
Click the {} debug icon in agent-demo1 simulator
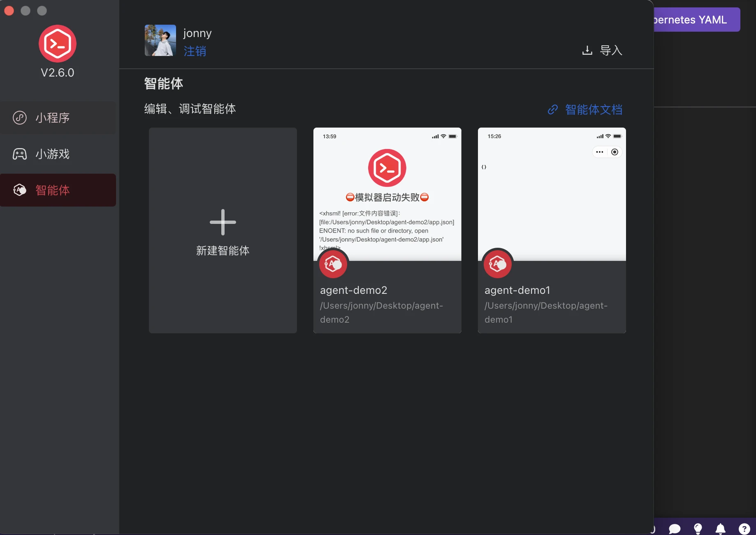point(484,167)
